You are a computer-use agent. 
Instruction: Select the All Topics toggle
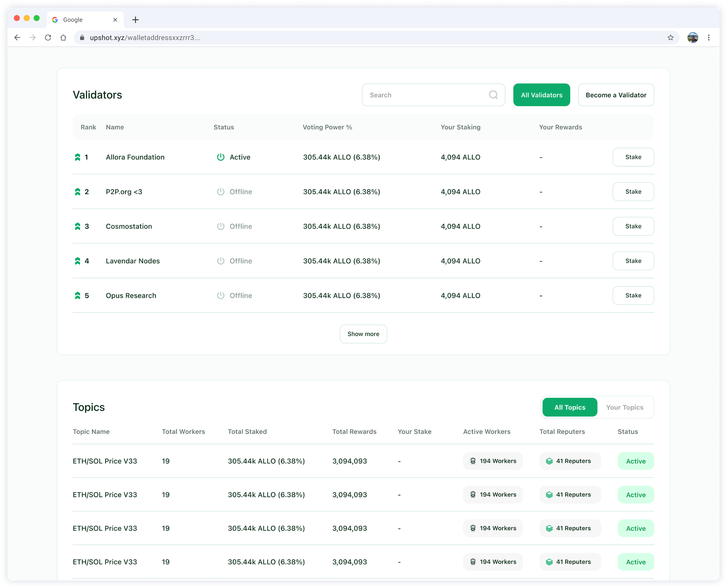pos(570,407)
